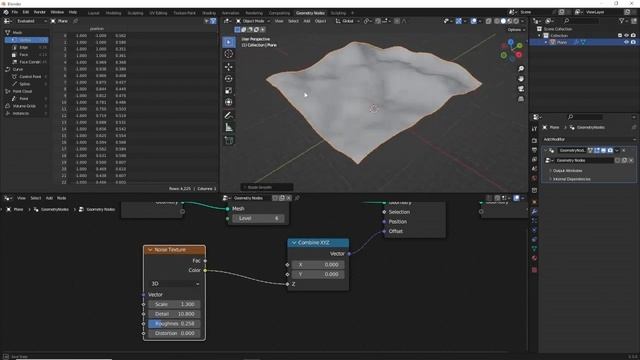
Task: Open the Edit menu in top bar
Action: (x=26, y=12)
